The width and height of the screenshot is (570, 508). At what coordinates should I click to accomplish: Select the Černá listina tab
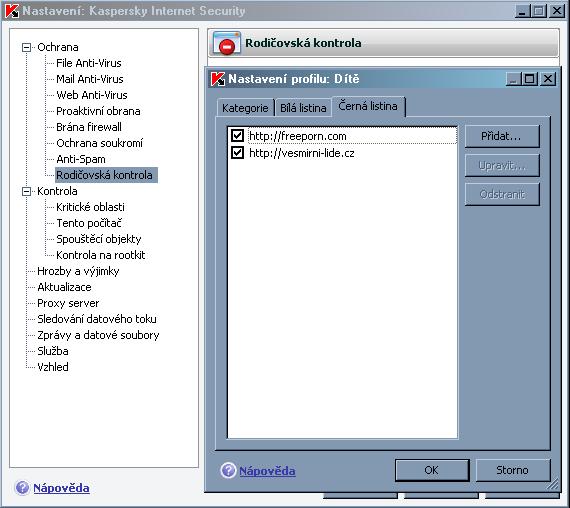click(368, 106)
